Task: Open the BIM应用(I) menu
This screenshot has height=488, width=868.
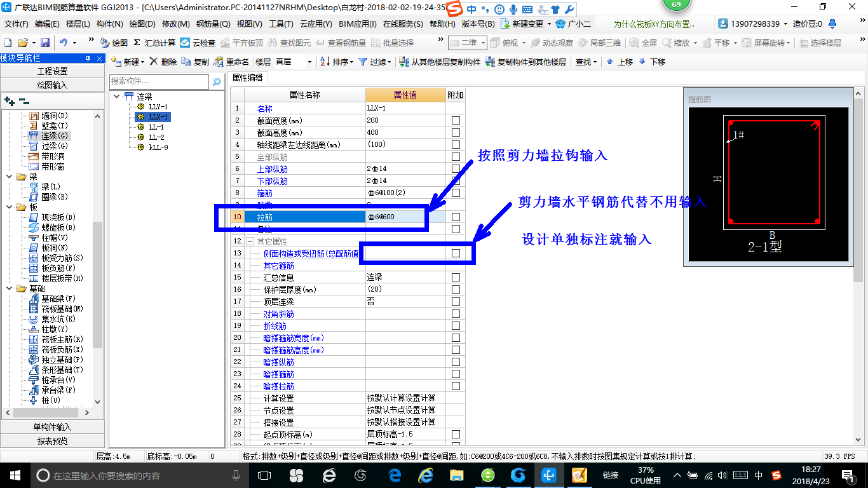Action: 358,24
